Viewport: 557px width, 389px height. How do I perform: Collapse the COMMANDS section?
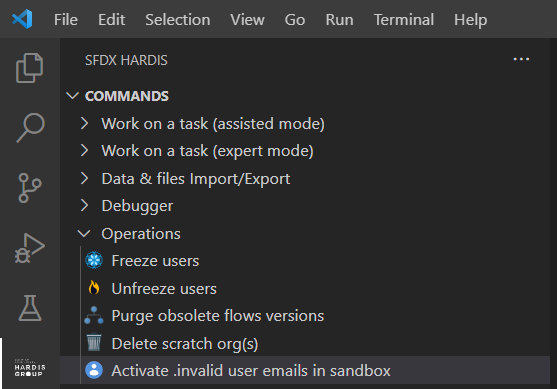[72, 96]
